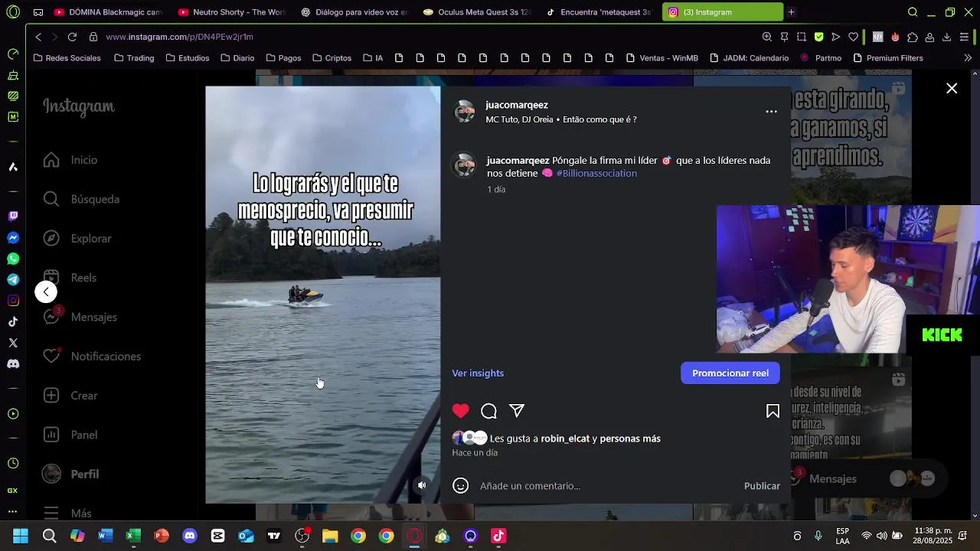
Task: Go to previous post with left arrow
Action: tap(46, 292)
